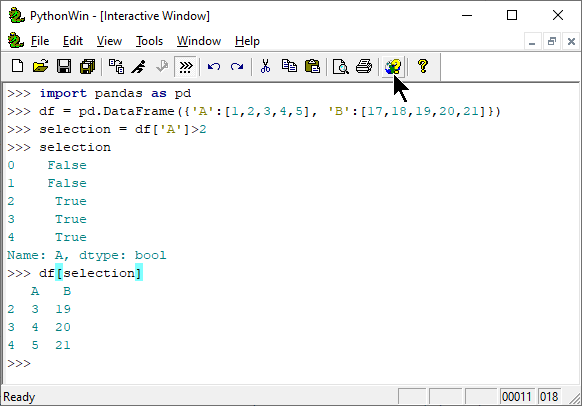Maximize the PythonWin main window
The height and width of the screenshot is (406, 582).
click(x=512, y=16)
